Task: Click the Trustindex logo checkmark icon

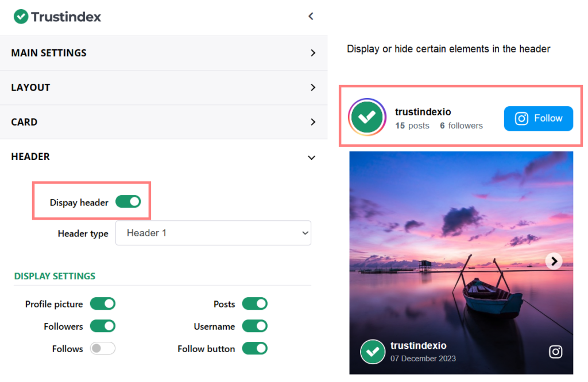Action: (21, 17)
